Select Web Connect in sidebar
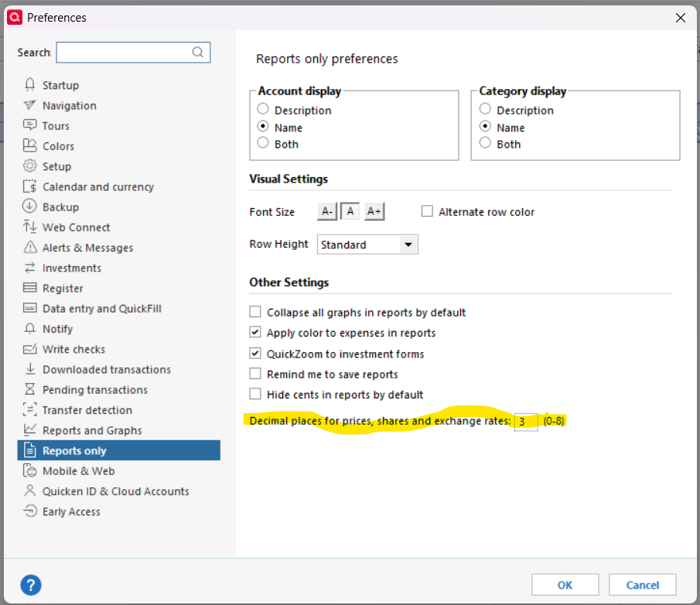Viewport: 700px width, 605px height. tap(76, 227)
